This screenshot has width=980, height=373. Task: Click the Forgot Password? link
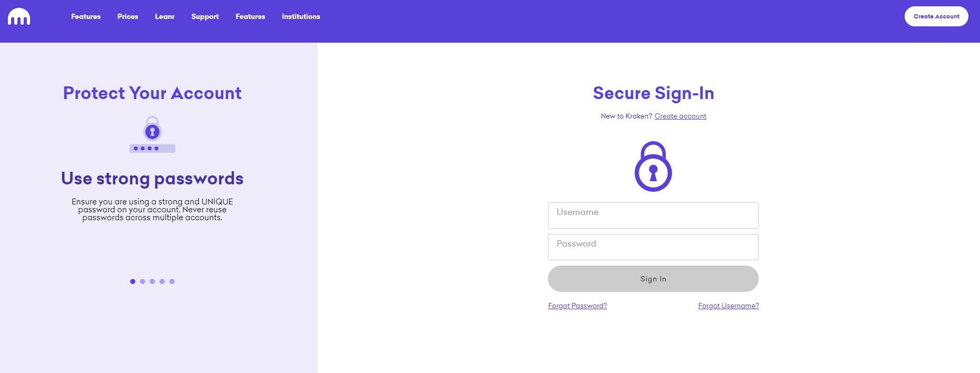coord(577,306)
